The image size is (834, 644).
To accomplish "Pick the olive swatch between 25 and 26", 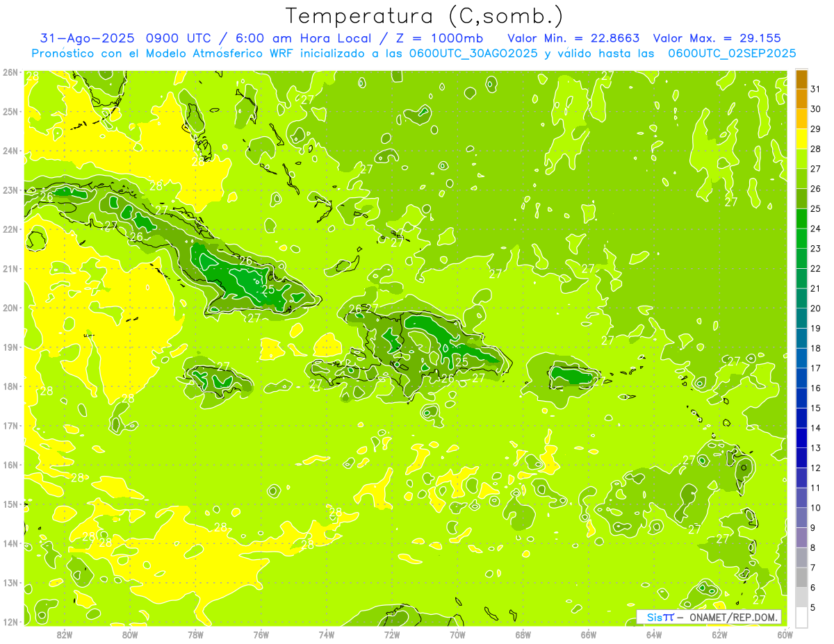I will click(801, 199).
